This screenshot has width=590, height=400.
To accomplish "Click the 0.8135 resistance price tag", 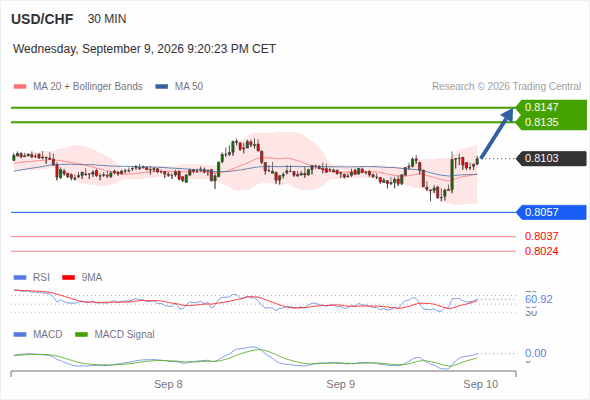I will 551,122.
